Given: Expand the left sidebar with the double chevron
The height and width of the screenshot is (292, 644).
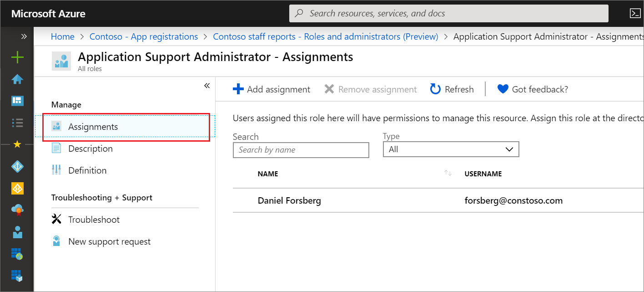Looking at the screenshot, I should click(24, 36).
